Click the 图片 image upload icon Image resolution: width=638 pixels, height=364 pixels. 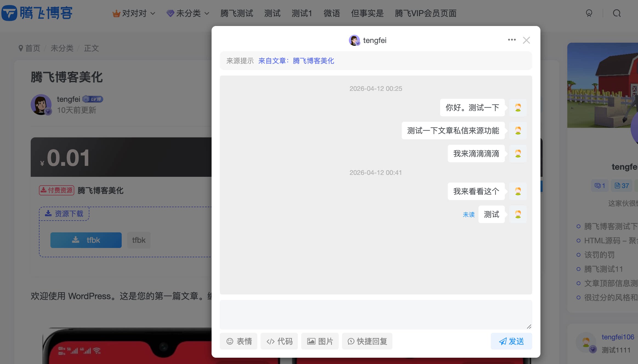pos(320,341)
